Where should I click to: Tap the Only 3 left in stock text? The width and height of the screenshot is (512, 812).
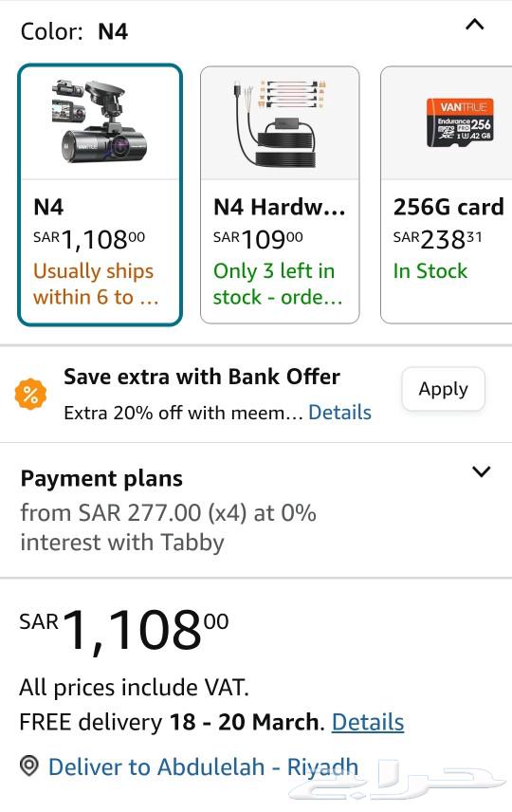tap(278, 285)
